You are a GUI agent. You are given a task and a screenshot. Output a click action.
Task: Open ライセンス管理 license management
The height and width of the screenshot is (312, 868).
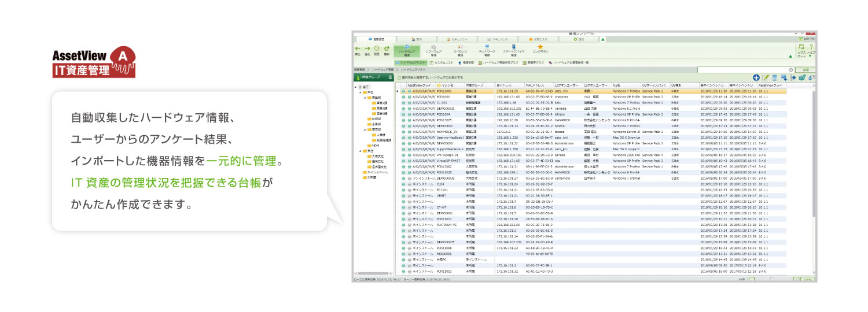click(460, 50)
